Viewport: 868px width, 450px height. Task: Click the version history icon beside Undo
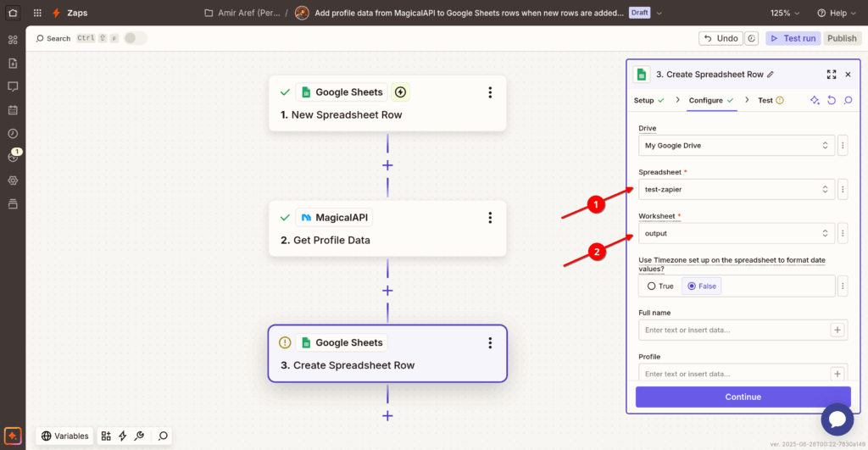[751, 38]
